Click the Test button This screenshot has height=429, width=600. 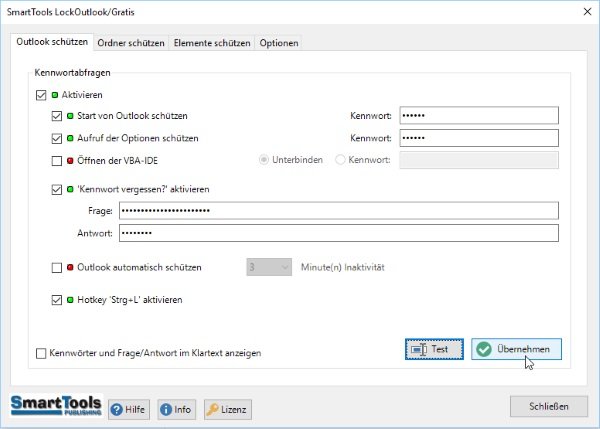434,349
